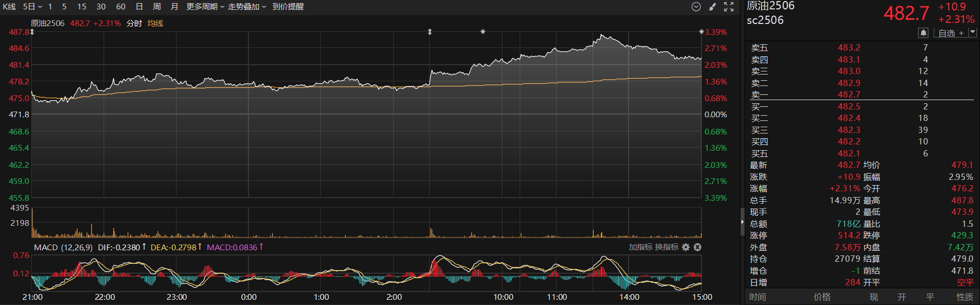Click the 均线 legend label
This screenshot has height=305, width=980.
pyautogui.click(x=155, y=23)
